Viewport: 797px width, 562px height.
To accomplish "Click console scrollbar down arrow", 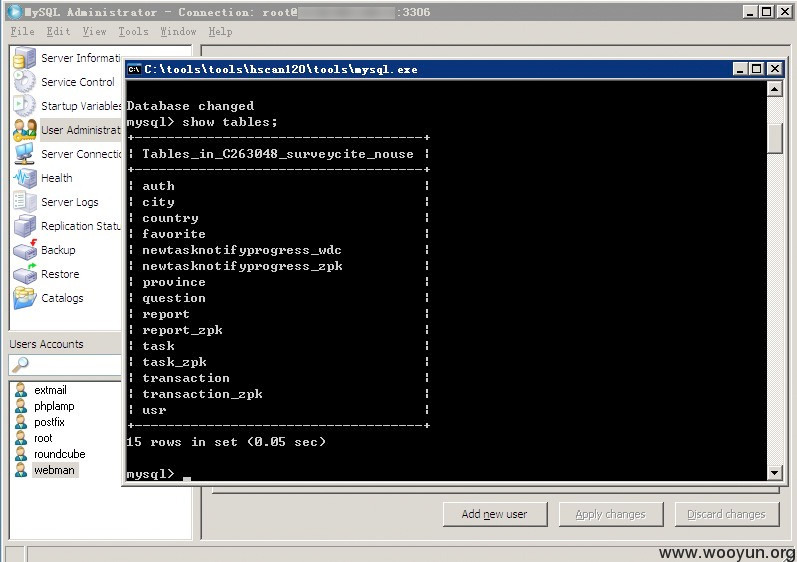I will tap(774, 473).
